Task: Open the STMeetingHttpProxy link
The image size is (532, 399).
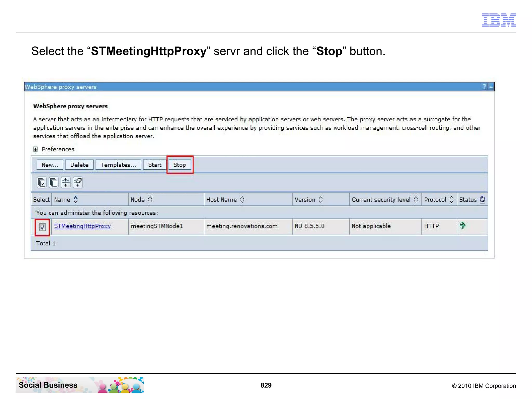Action: coord(82,226)
